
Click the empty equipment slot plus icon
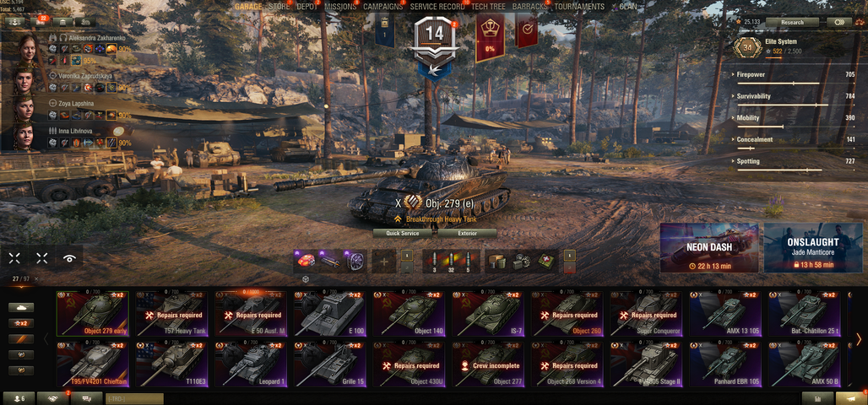click(383, 262)
